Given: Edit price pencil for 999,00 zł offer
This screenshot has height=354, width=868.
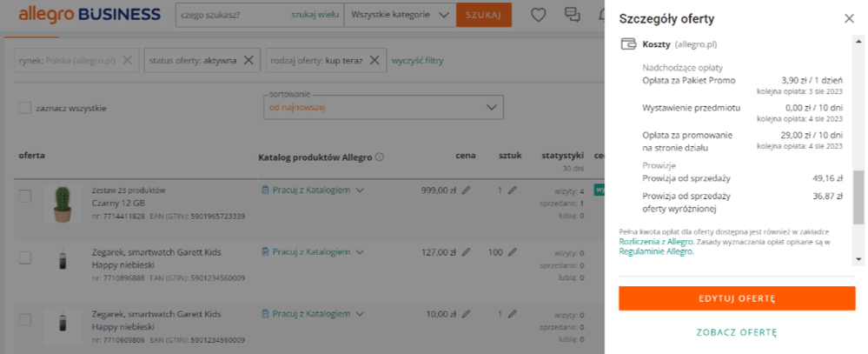Looking at the screenshot, I should click(466, 190).
